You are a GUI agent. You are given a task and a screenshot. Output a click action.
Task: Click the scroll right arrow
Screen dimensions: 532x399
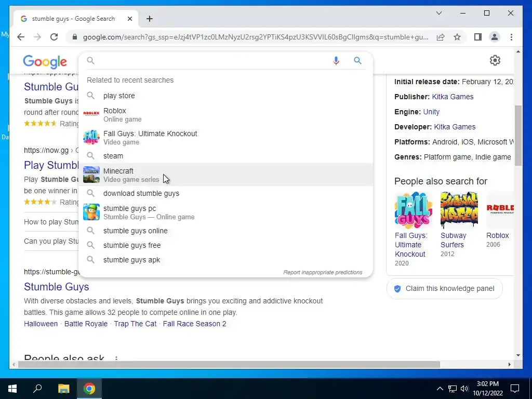point(509,364)
